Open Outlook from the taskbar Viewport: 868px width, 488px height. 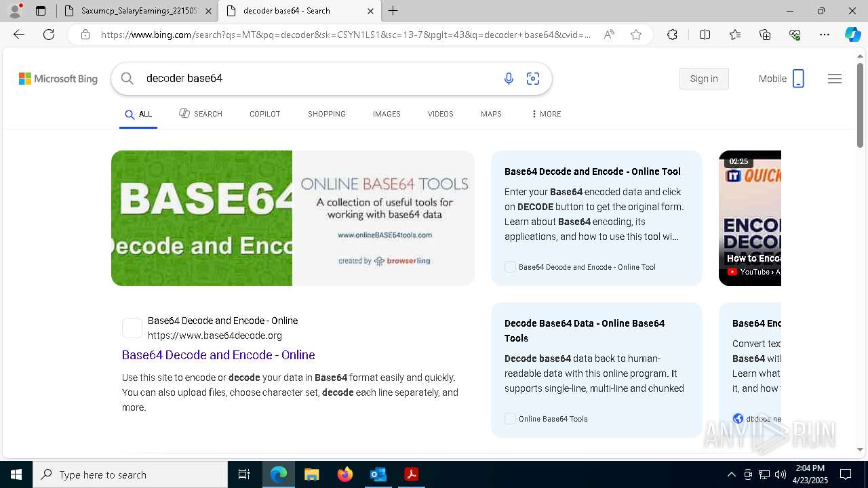point(378,474)
